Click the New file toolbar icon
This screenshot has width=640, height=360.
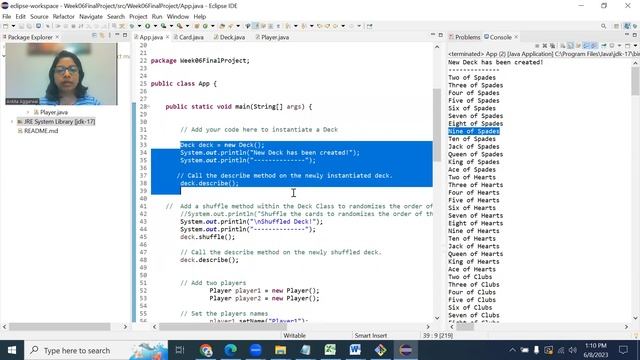(x=6, y=26)
